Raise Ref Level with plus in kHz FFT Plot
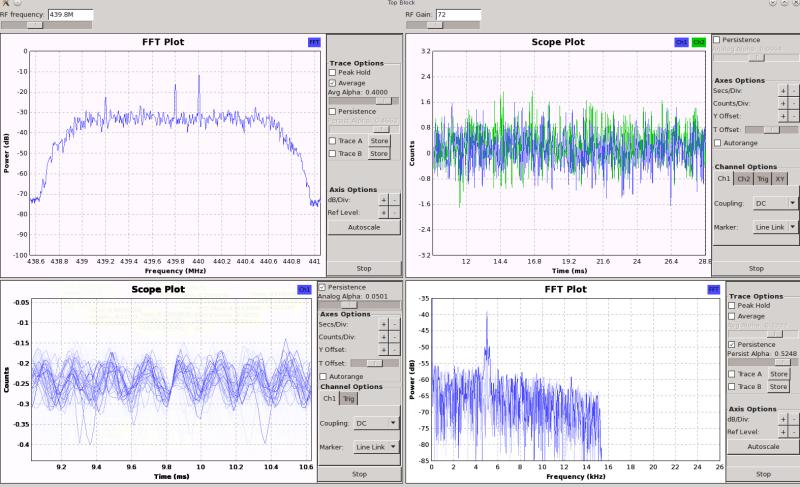800x487 pixels. point(783,432)
